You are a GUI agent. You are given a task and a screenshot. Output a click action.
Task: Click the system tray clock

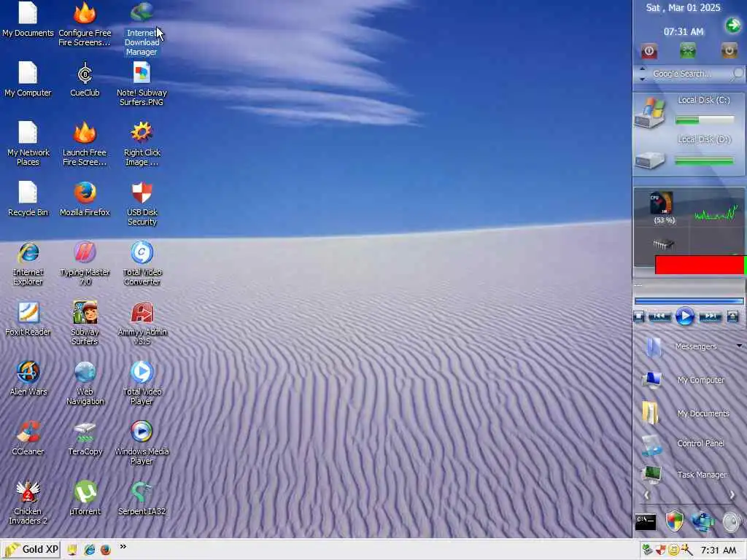719,551
